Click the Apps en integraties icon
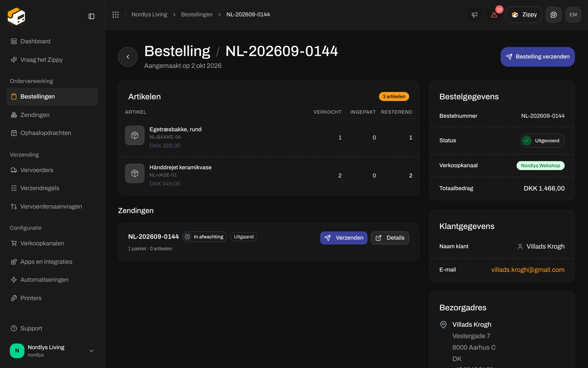Screen dimensions: 588x368 click(x=14, y=262)
